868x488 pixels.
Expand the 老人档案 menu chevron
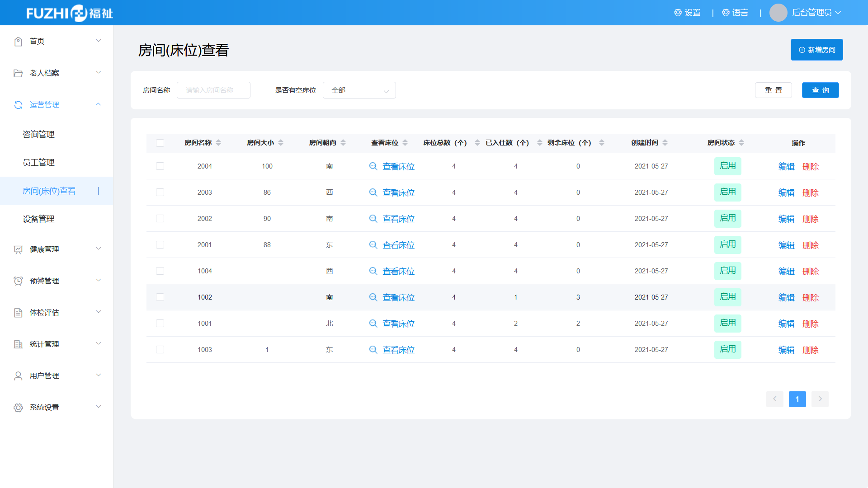click(99, 72)
